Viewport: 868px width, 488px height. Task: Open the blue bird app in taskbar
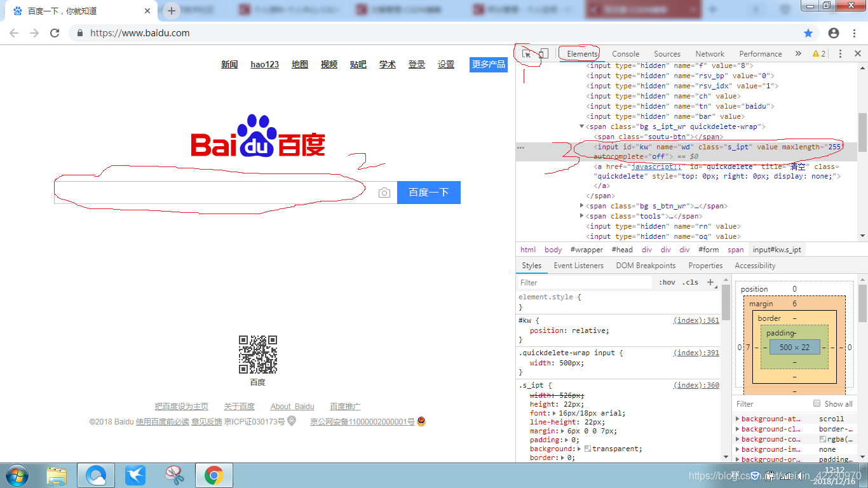coord(135,475)
